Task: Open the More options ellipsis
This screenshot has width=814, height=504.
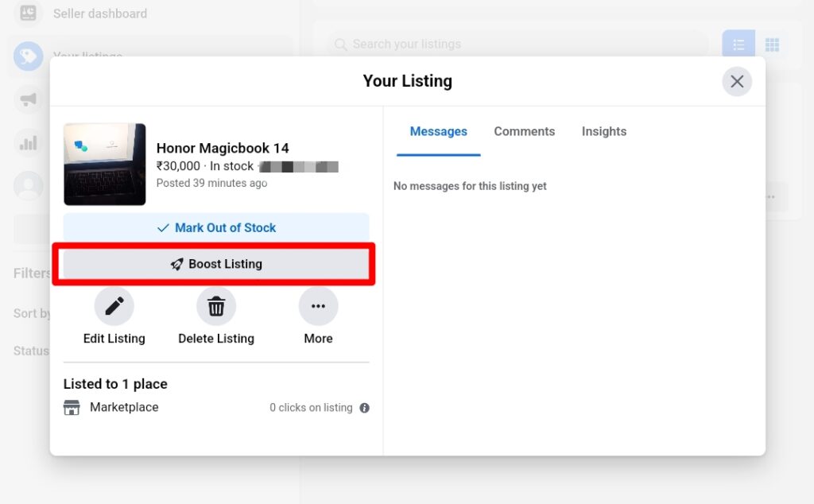Action: point(318,306)
